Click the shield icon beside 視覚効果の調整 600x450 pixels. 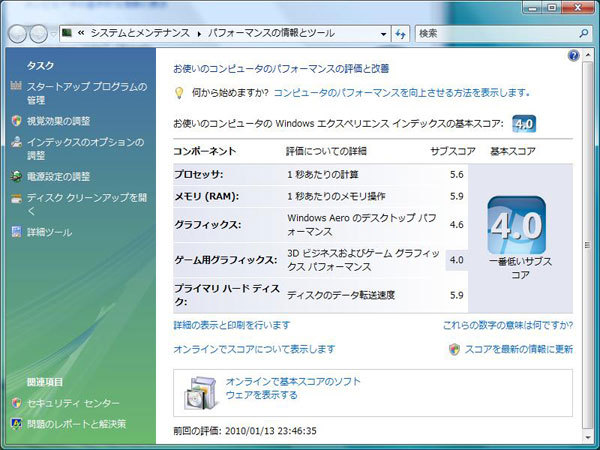click(16, 121)
